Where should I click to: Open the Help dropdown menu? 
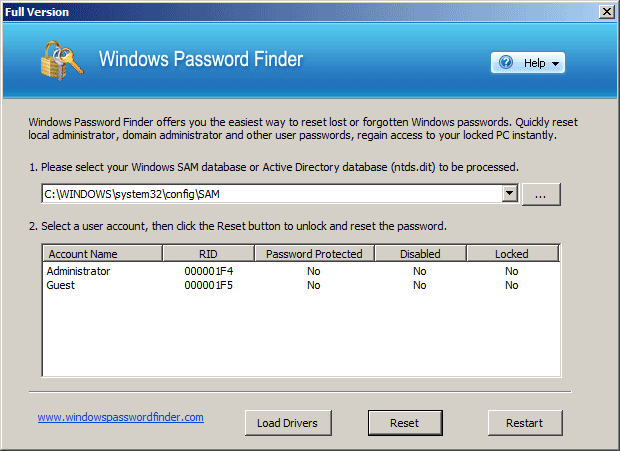[528, 62]
